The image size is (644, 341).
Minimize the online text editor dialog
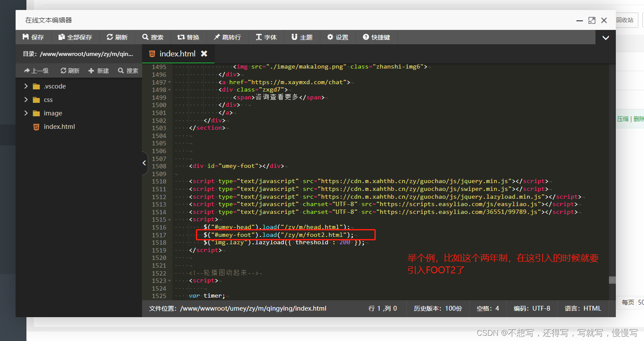click(x=579, y=20)
